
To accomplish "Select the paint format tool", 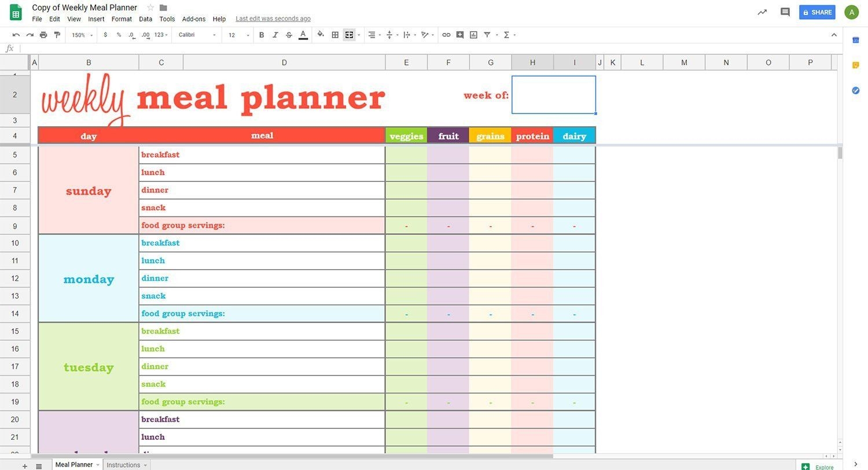I will coord(57,35).
